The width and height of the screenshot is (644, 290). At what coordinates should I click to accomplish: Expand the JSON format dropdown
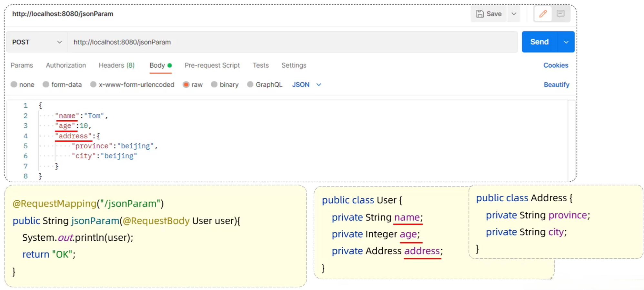[x=318, y=85]
